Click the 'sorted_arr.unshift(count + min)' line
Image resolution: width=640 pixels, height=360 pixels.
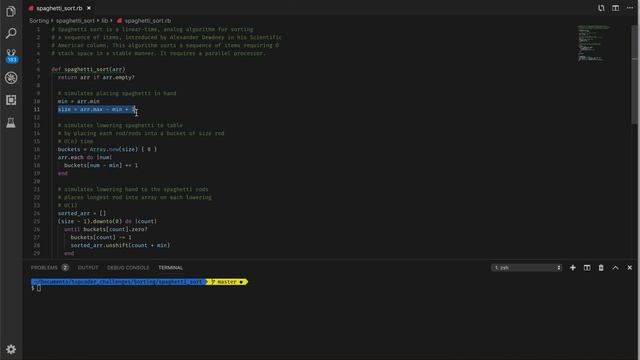120,245
